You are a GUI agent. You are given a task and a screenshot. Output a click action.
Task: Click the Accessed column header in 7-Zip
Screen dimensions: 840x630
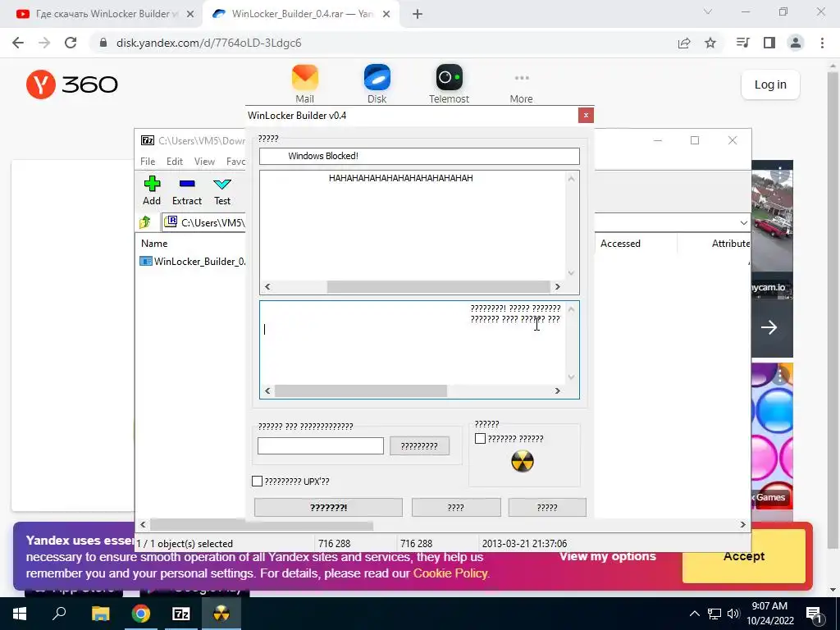coord(620,243)
